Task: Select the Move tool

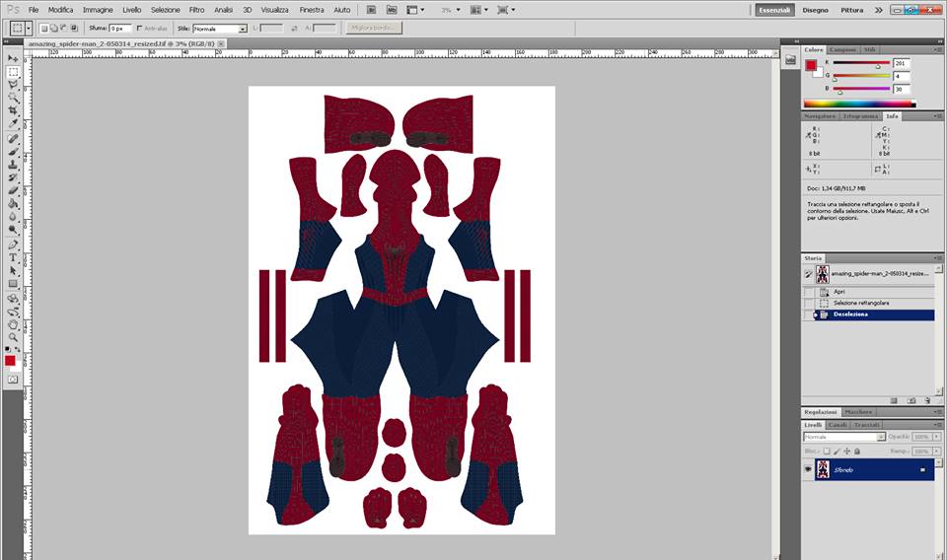Action: coord(13,58)
